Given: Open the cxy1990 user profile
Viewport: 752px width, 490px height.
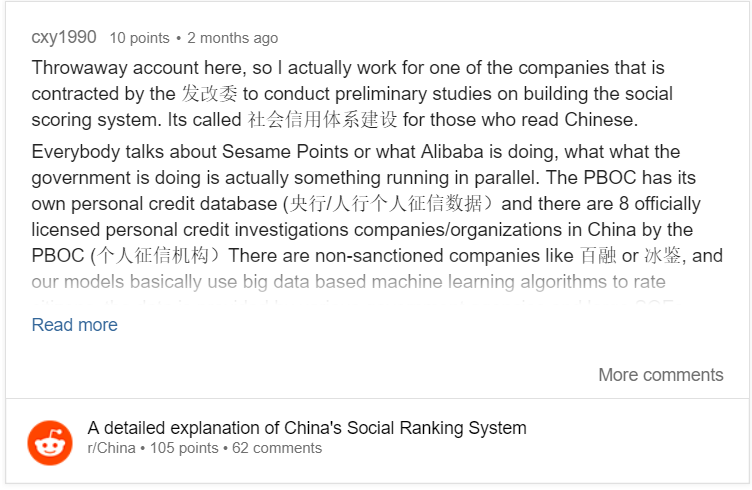Looking at the screenshot, I should [x=64, y=37].
